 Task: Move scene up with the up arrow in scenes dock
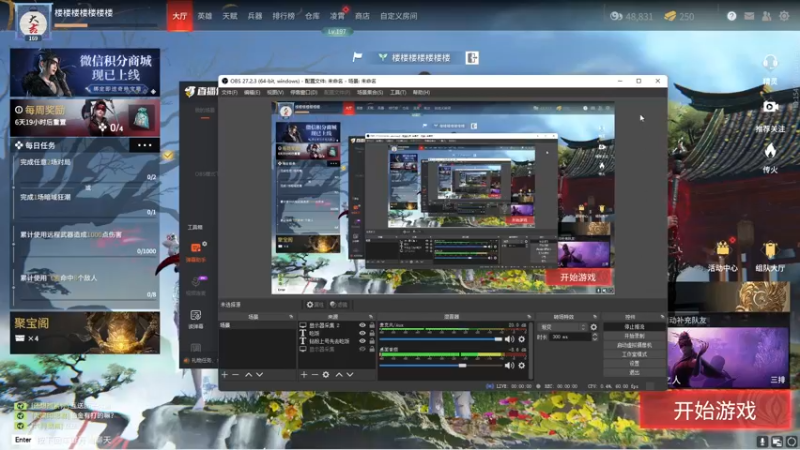click(248, 374)
